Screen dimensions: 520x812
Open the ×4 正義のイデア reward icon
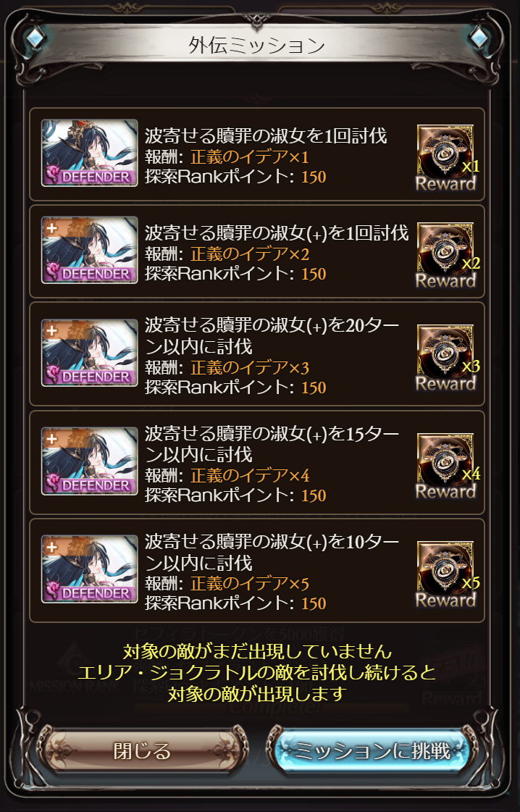click(446, 466)
